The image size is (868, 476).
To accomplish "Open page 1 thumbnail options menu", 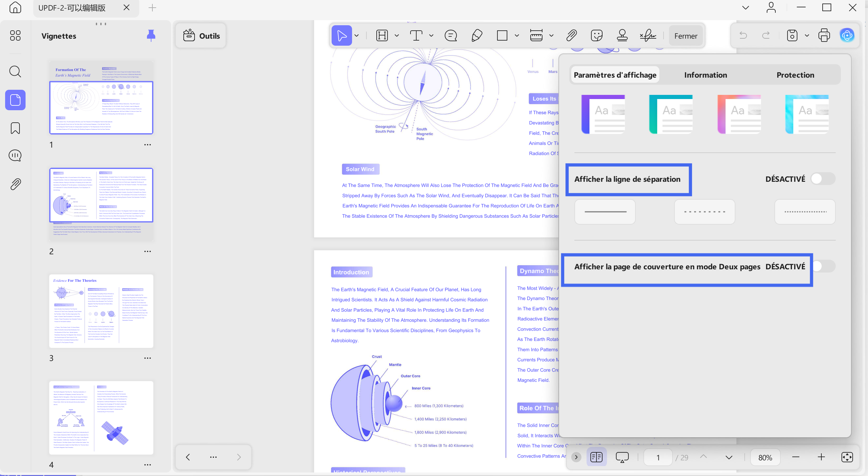I will pyautogui.click(x=147, y=145).
